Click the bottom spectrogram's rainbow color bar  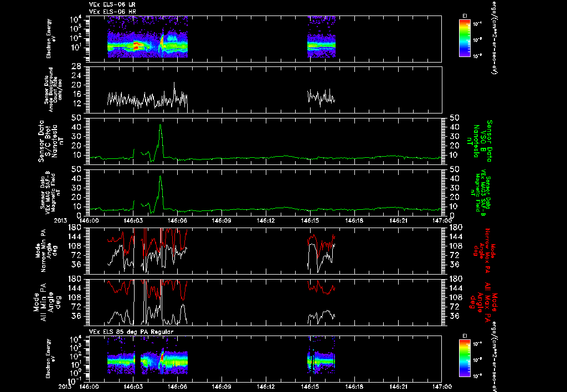(465, 358)
